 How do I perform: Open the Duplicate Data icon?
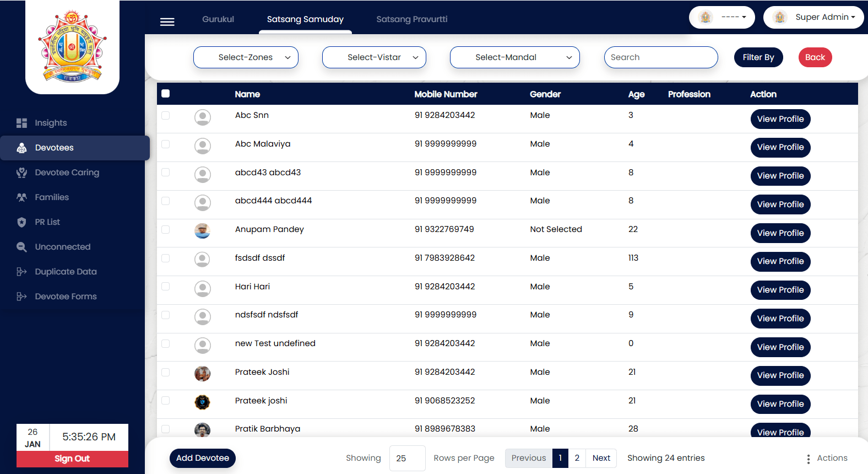(x=21, y=272)
